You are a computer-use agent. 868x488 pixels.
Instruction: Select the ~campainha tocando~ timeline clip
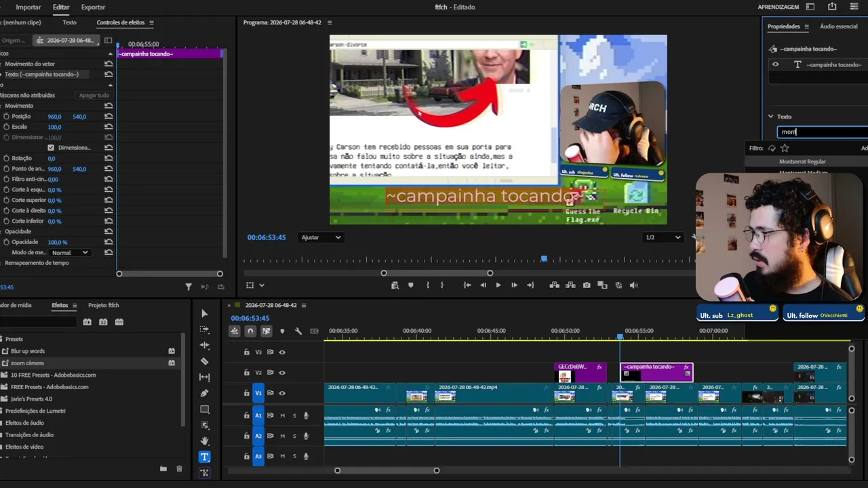656,372
